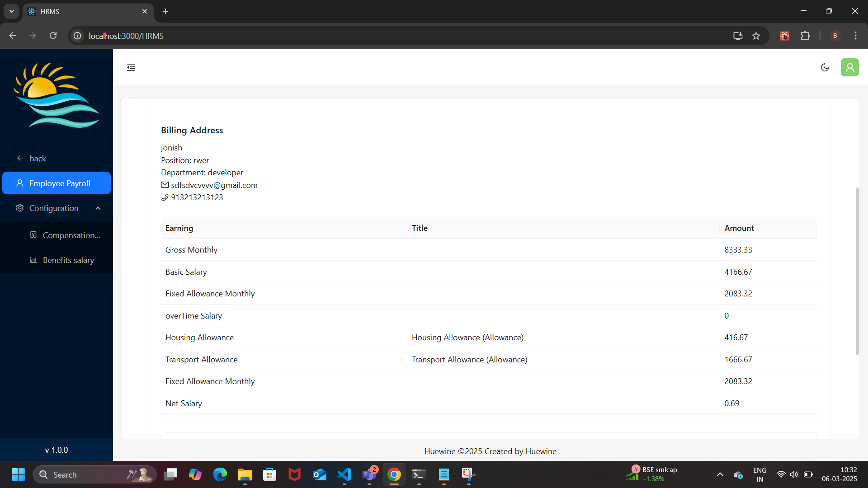This screenshot has height=488, width=868.
Task: Click the Employee Payroll person icon
Action: click(20, 183)
